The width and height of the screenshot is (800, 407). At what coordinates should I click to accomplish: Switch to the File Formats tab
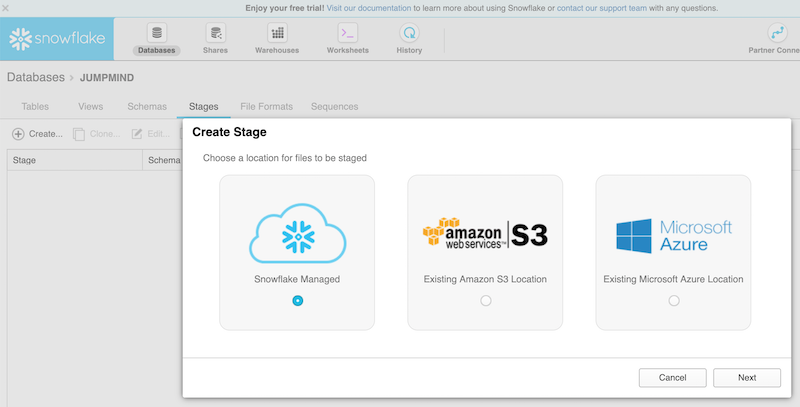[266, 107]
